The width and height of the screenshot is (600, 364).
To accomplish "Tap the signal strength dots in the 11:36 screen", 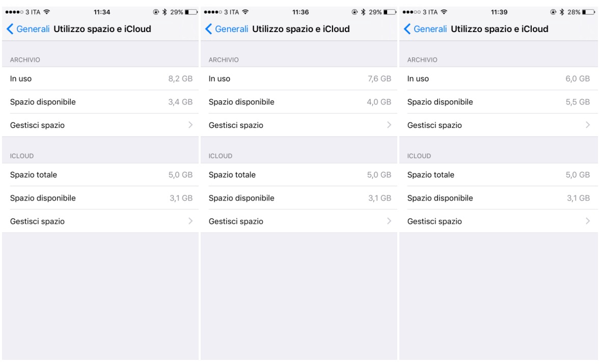I will 213,12.
